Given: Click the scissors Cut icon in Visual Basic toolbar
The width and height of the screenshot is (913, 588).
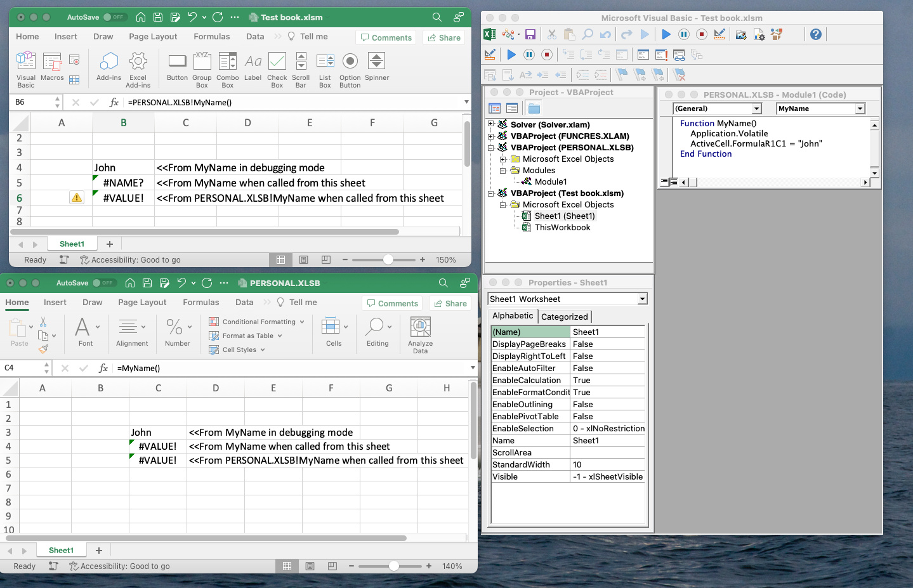Looking at the screenshot, I should click(551, 34).
